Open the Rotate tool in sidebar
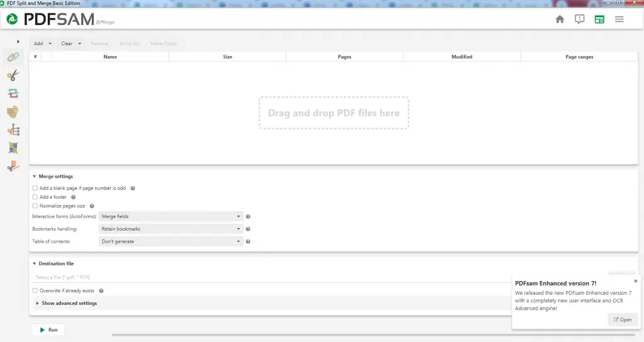The width and height of the screenshot is (644, 342). tap(13, 93)
